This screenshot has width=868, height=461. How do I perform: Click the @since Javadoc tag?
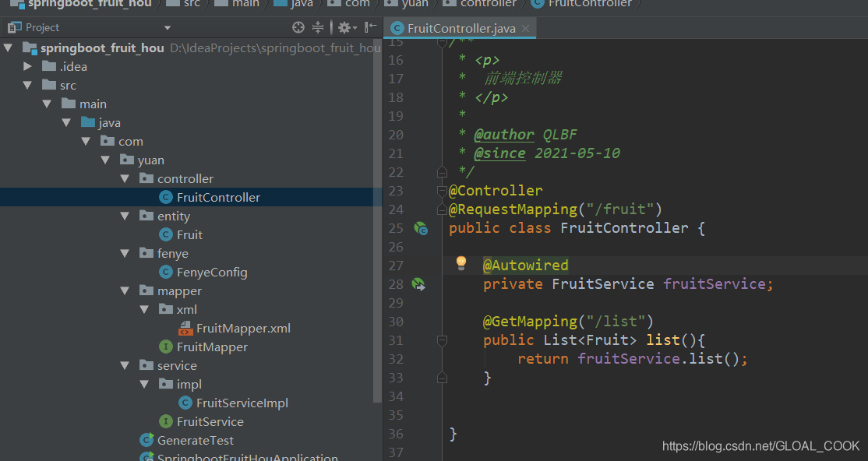[x=499, y=153]
